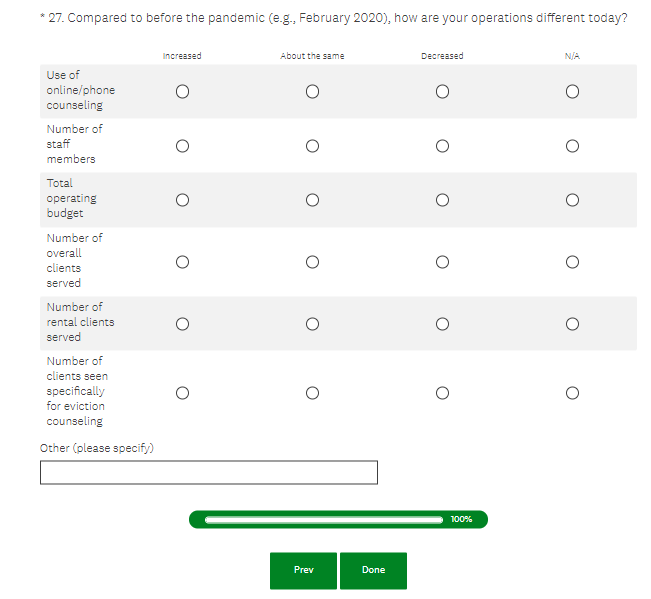Mark online/phone counseling as N/A

point(572,91)
